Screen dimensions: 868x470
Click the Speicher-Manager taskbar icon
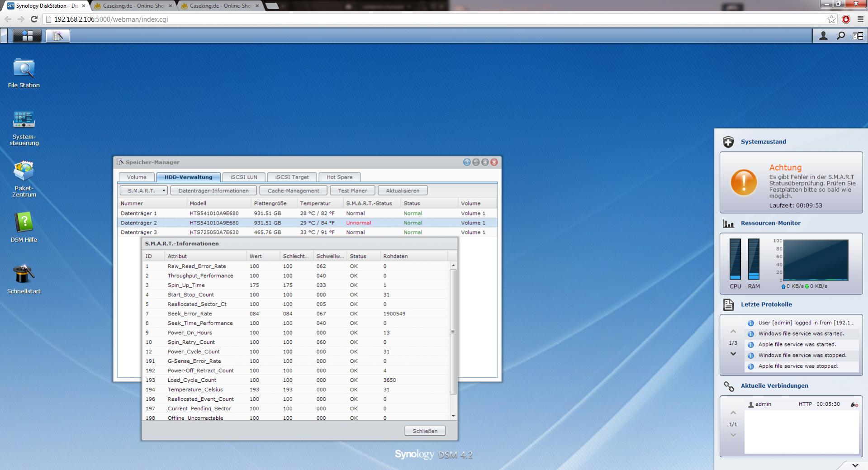[58, 36]
